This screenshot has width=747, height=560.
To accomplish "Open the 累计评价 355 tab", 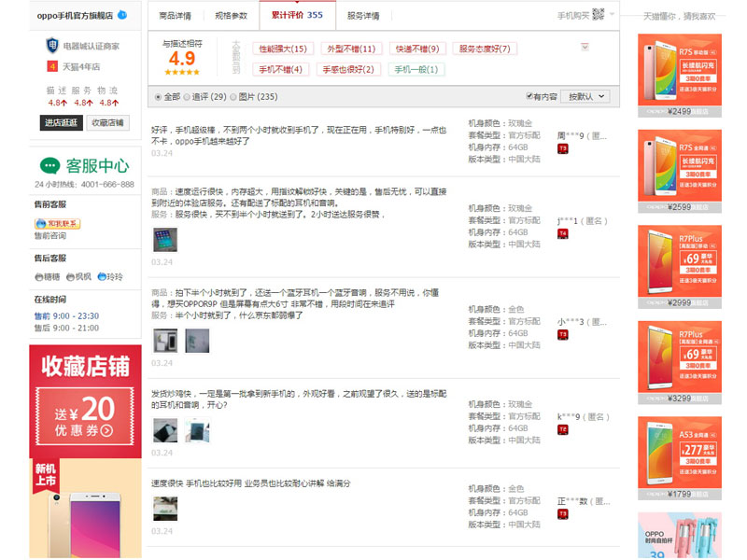I will tap(297, 15).
